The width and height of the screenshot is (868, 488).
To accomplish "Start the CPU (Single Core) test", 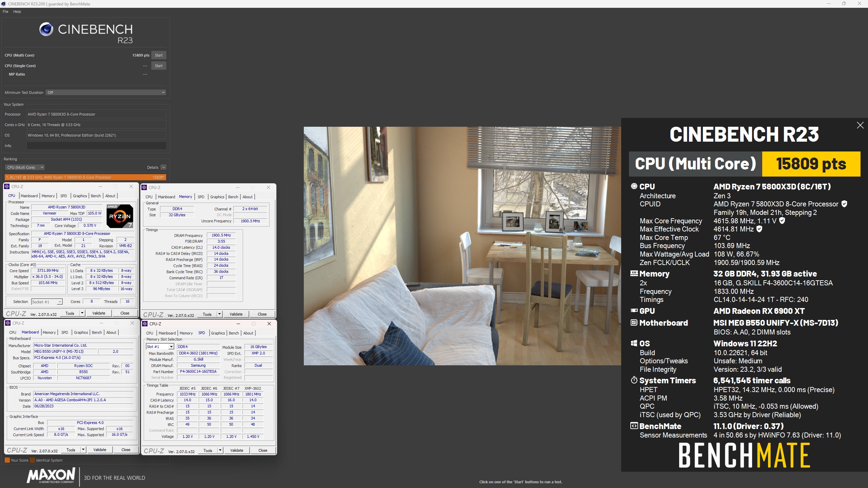I will coord(159,66).
